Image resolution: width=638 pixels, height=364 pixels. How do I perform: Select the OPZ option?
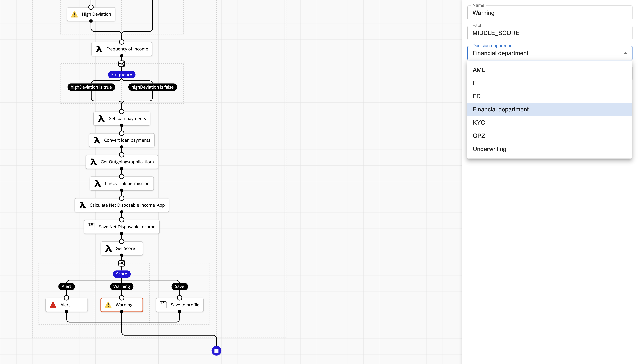tap(479, 136)
